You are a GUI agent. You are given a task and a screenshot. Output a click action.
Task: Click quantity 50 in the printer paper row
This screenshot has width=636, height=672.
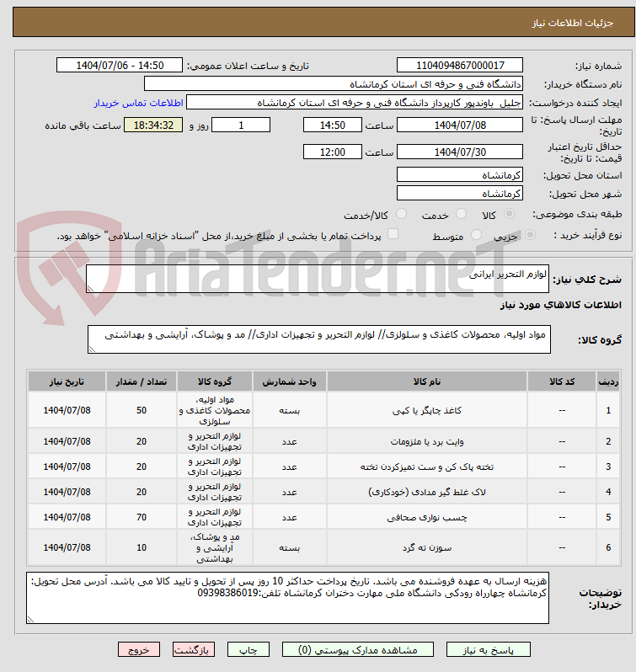point(142,410)
